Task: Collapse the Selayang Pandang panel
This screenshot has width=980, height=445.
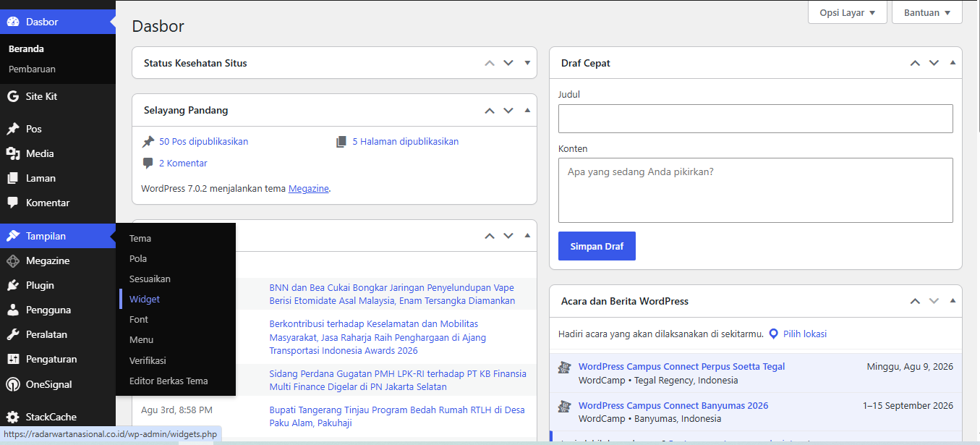Action: pyautogui.click(x=527, y=110)
